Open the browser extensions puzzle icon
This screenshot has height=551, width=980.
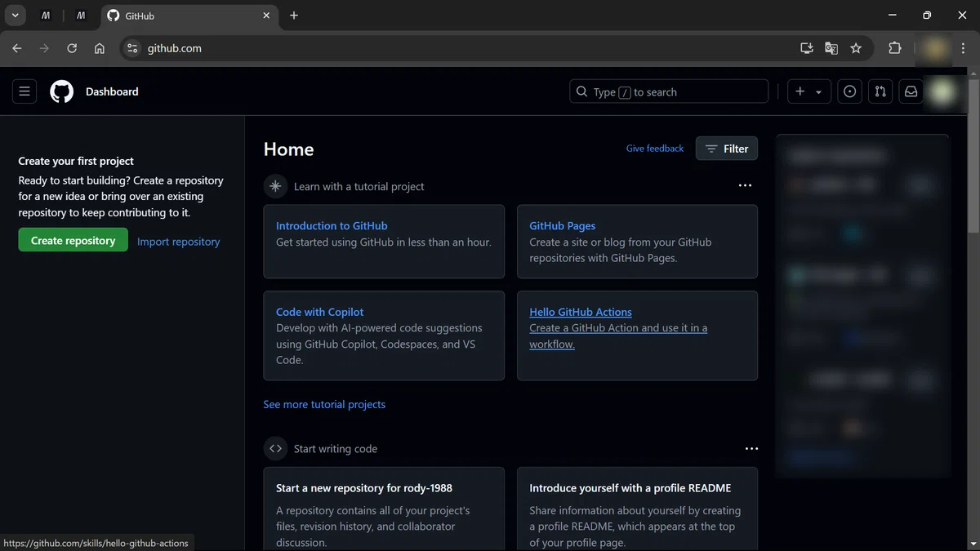895,48
